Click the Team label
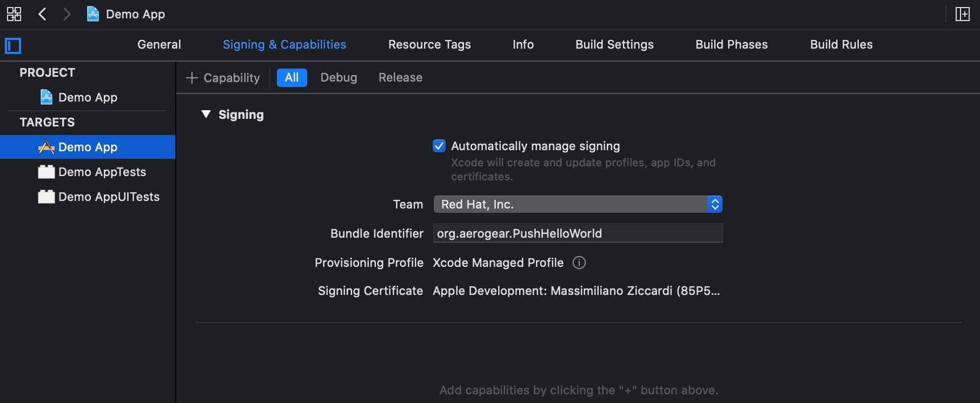980x403 pixels. pos(408,204)
